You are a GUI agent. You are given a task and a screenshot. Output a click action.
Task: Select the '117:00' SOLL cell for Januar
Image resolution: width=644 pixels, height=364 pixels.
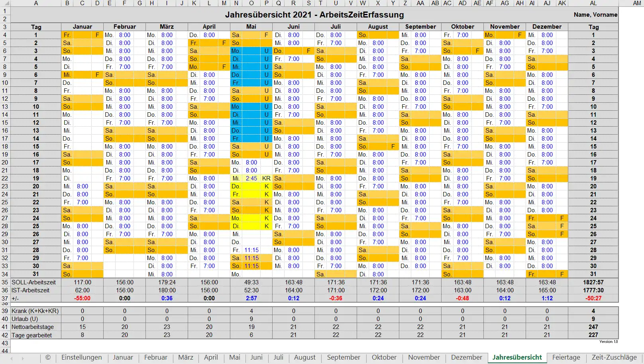tap(82, 282)
